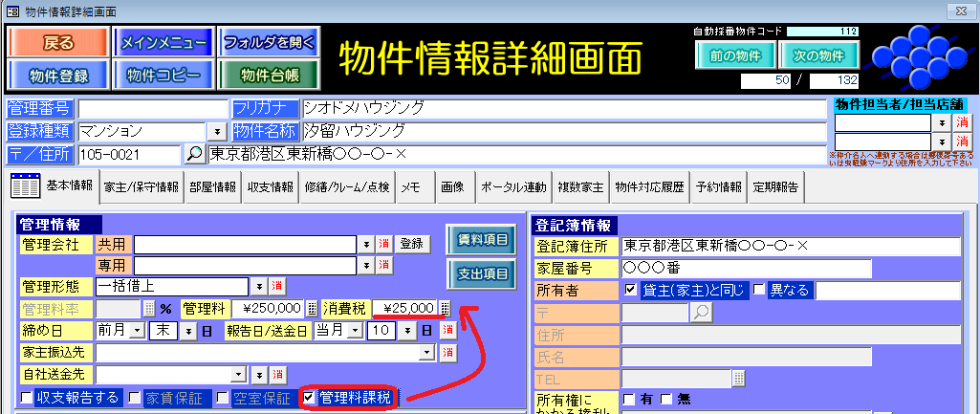The height and width of the screenshot is (414, 980).
Task: Enable the 収支報告する checkbox
Action: click(x=26, y=397)
